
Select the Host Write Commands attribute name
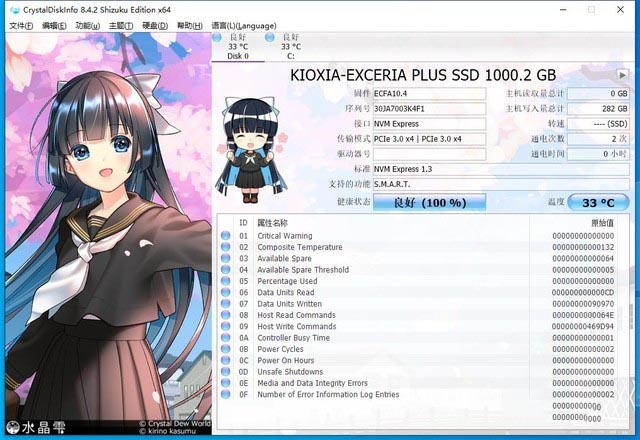coord(297,327)
